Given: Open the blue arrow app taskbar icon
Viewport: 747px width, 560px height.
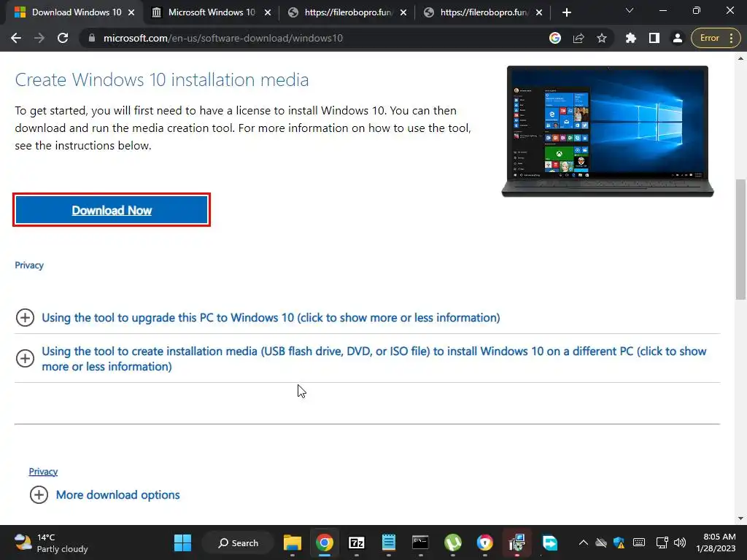Looking at the screenshot, I should [549, 542].
